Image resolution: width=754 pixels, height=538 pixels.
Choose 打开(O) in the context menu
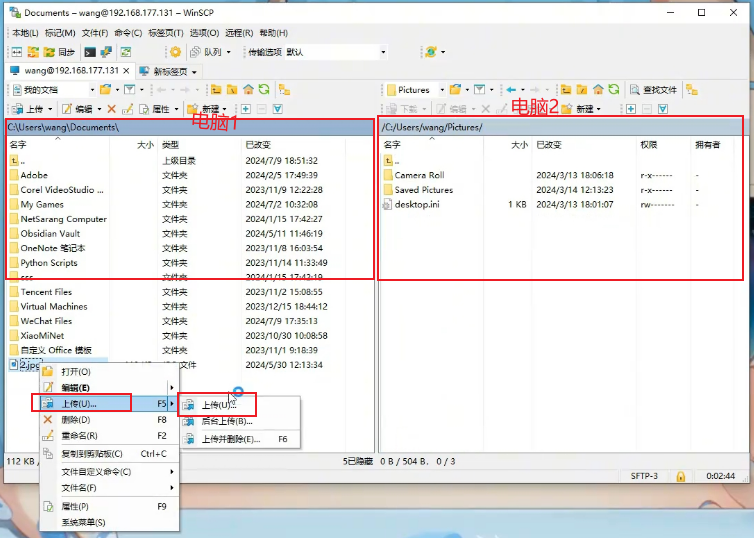coord(109,372)
